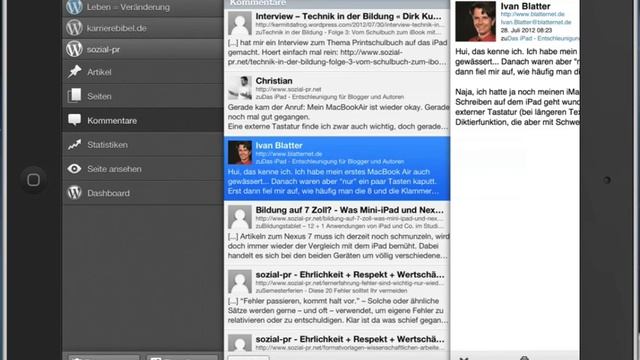This screenshot has width=640, height=360.
Task: Tap Christian's avatar in the comment list
Action: pos(240,88)
